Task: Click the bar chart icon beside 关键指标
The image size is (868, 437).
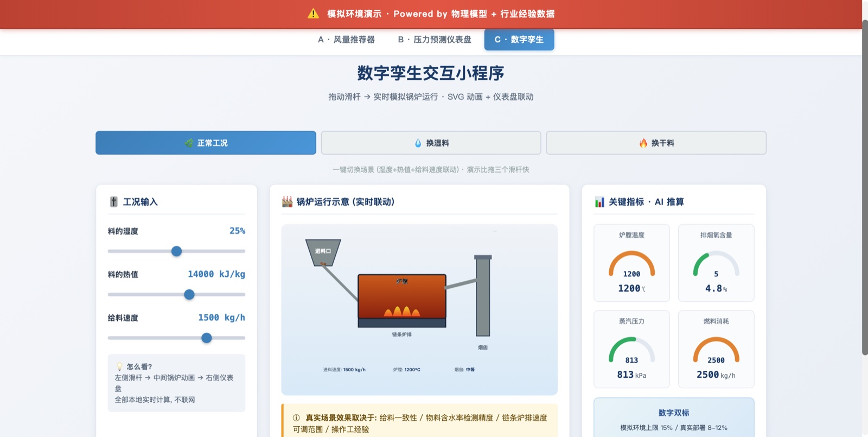Action: [599, 202]
